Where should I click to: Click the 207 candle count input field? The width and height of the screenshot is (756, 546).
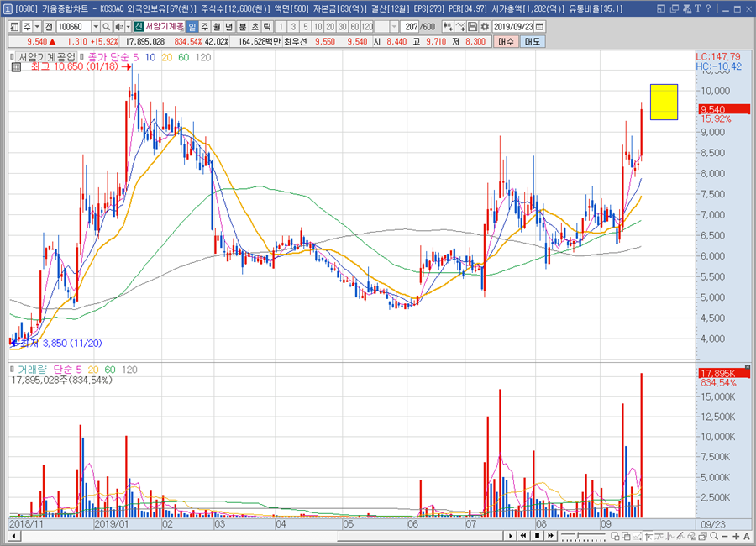[x=410, y=27]
